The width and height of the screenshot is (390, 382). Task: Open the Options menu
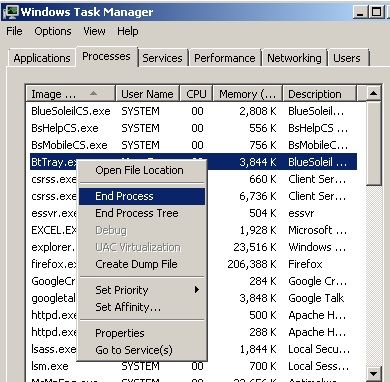click(x=53, y=31)
